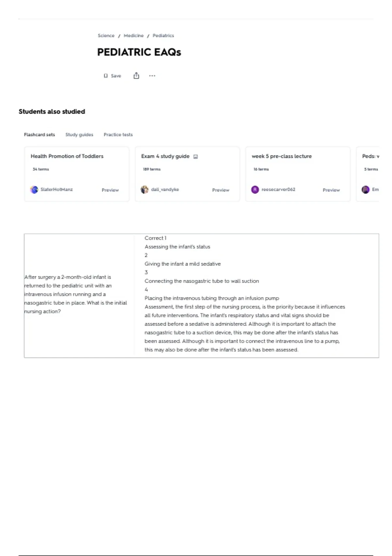Click the image icon beside Exam 4 study guide
The height and width of the screenshot is (556, 392).
[x=196, y=157]
